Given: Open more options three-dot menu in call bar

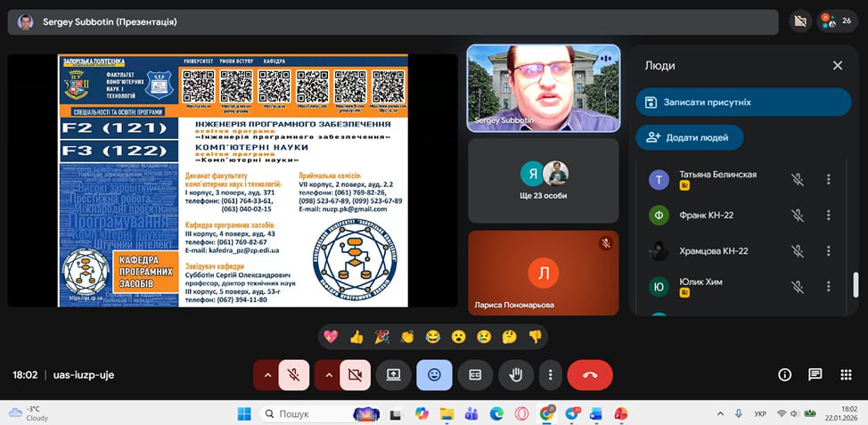Looking at the screenshot, I should tap(551, 375).
